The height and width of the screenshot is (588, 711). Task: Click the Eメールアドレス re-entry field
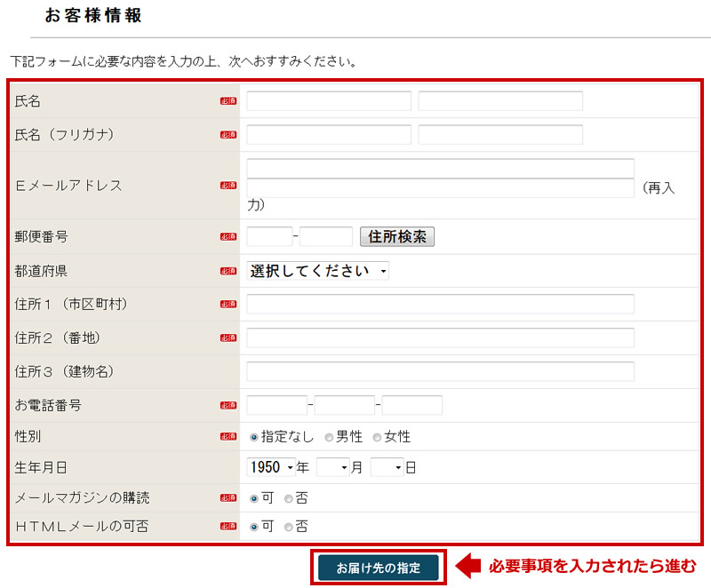click(440, 187)
